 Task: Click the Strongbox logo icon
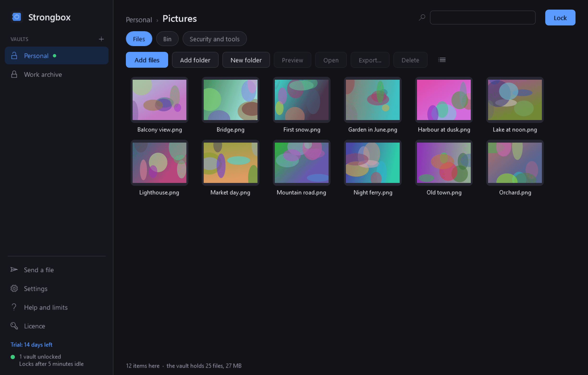tap(17, 17)
